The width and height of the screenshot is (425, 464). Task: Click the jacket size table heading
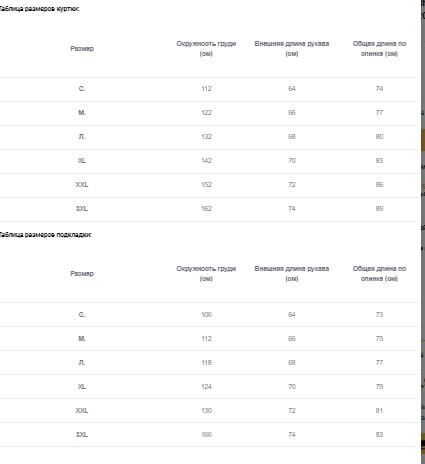pyautogui.click(x=39, y=9)
